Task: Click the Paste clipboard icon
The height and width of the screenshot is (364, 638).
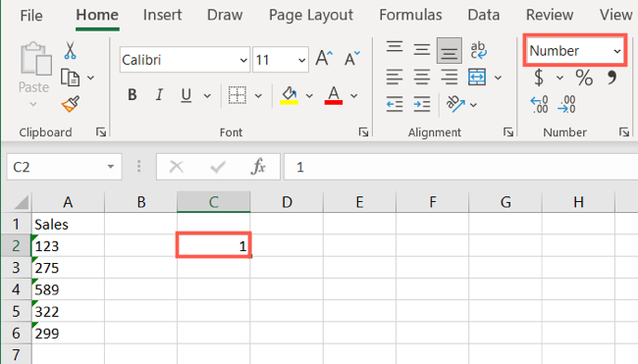Action: coord(35,59)
